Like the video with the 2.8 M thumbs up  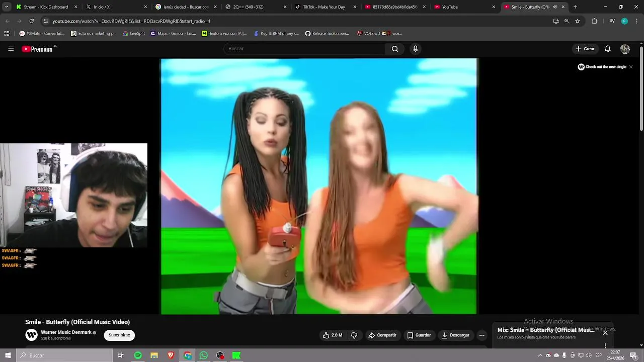332,335
